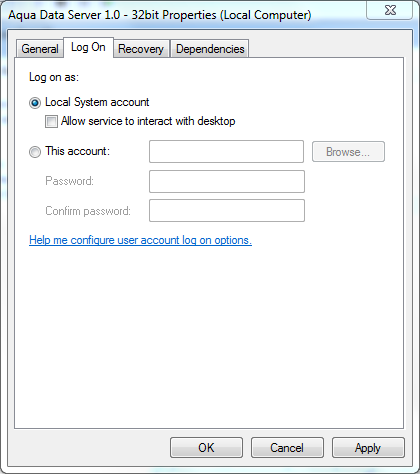Click the 'Password:' label text

pos(69,181)
